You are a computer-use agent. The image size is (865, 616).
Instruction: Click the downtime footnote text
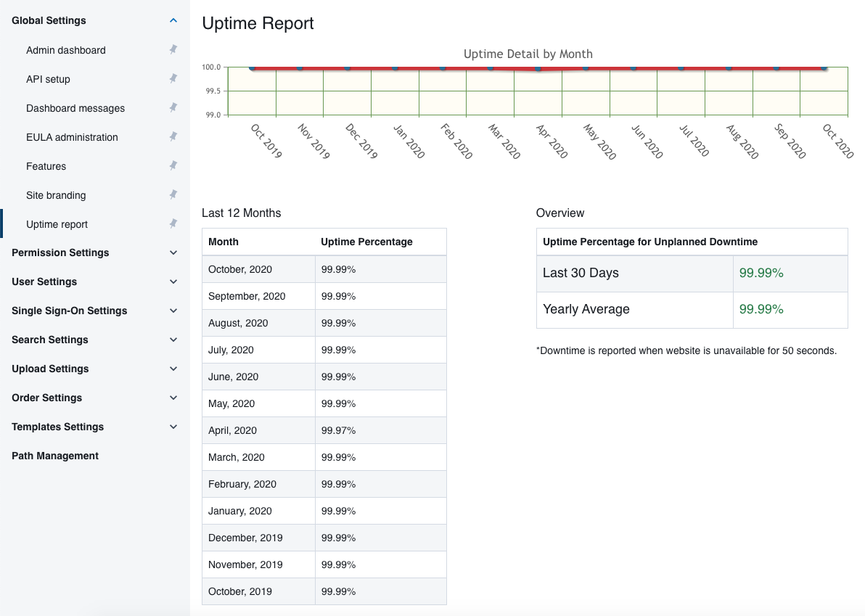point(686,350)
